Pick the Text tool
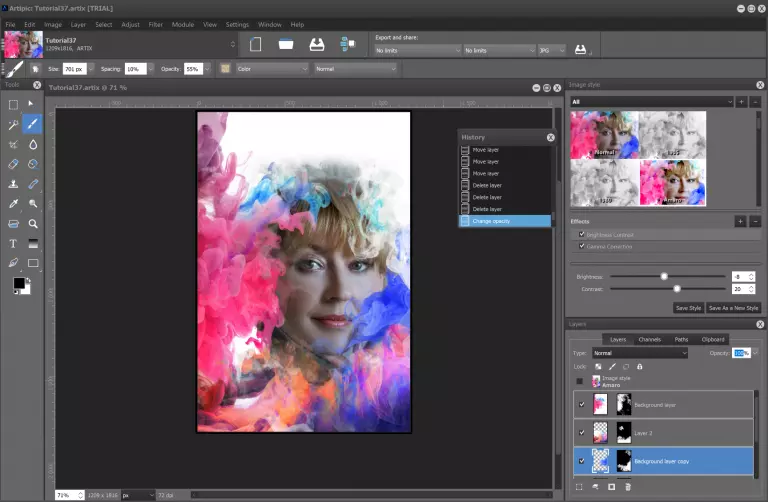The width and height of the screenshot is (768, 502). tap(13, 243)
